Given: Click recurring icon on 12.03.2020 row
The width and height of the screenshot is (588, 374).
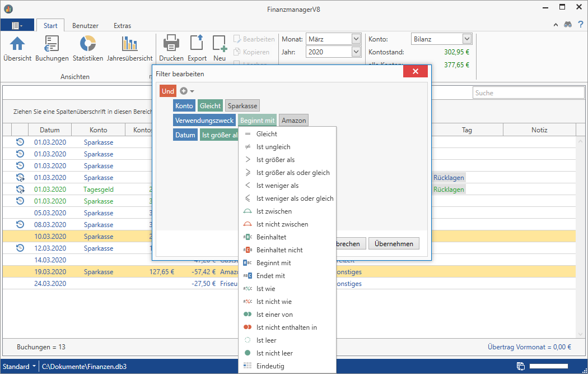Looking at the screenshot, I should (x=20, y=248).
